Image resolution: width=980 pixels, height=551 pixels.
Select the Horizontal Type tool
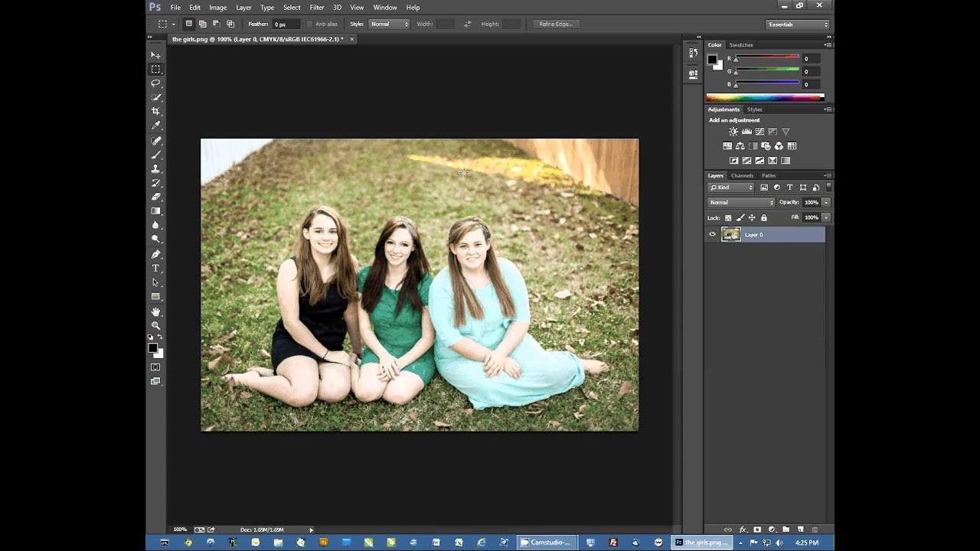[x=155, y=268]
